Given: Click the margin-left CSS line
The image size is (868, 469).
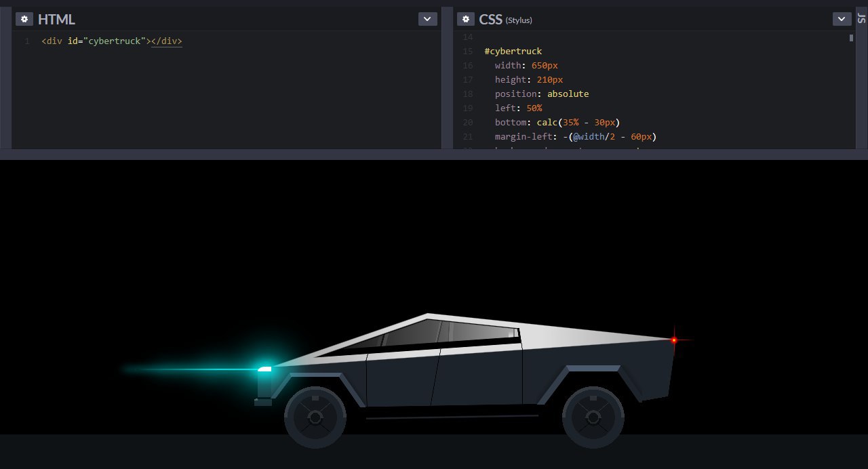Looking at the screenshot, I should click(576, 136).
